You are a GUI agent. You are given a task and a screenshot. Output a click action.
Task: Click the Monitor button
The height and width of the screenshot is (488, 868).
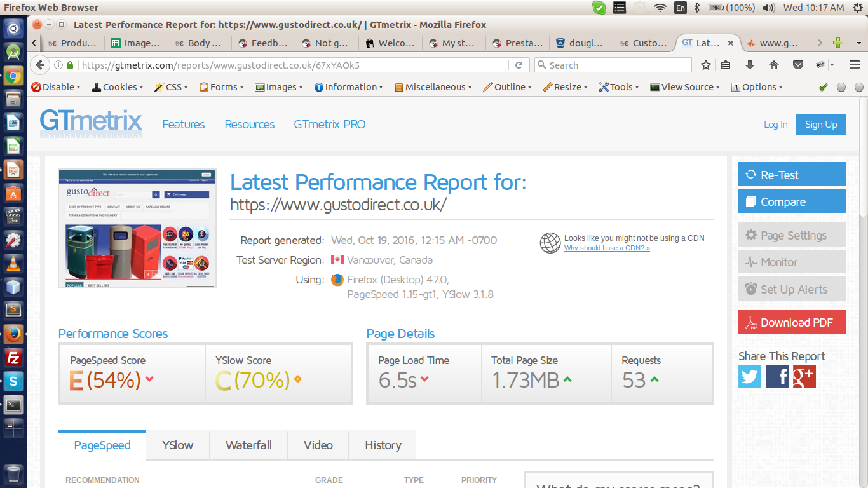click(x=792, y=262)
